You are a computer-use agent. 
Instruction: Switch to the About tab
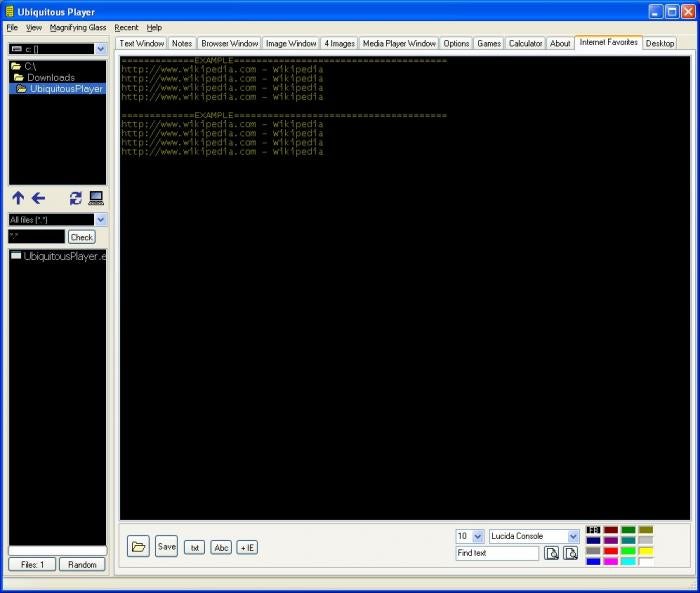[560, 43]
